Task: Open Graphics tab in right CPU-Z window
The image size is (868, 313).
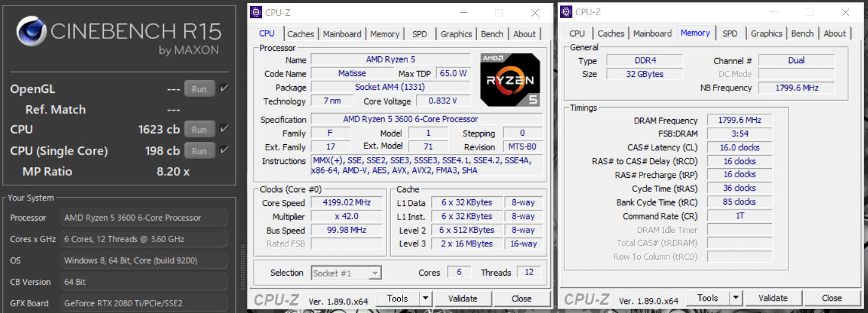Action: [767, 34]
